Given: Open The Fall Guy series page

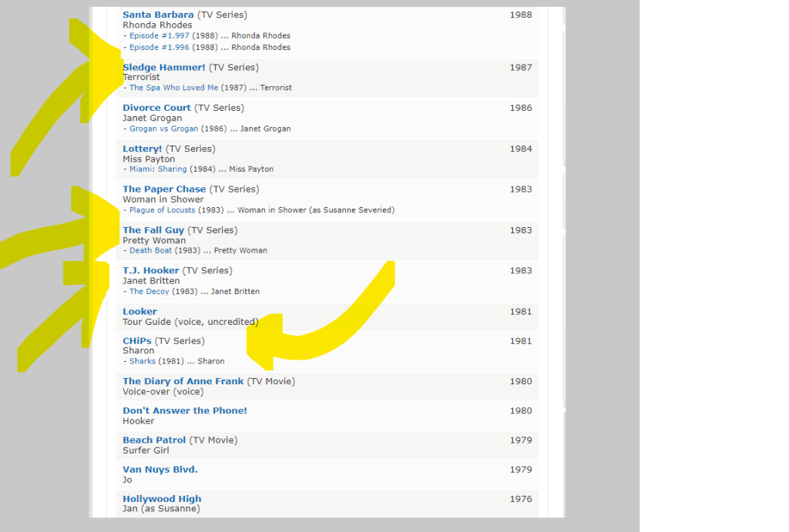Looking at the screenshot, I should click(x=155, y=230).
